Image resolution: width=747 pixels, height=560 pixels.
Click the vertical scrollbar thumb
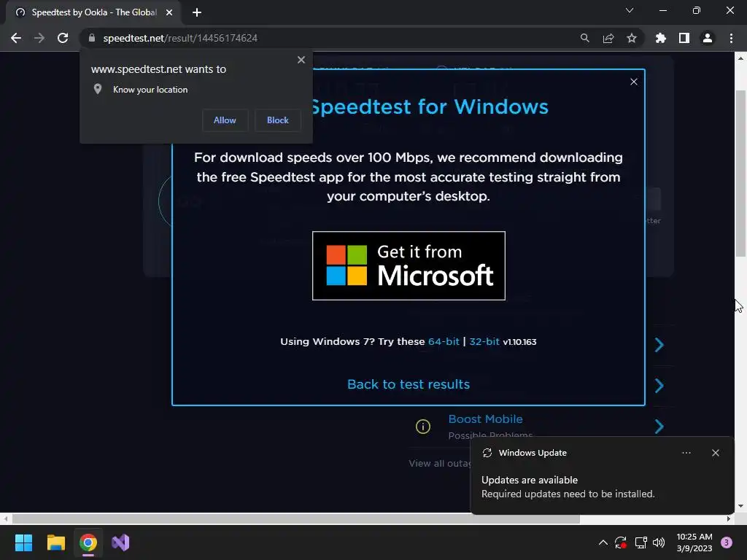pyautogui.click(x=741, y=174)
